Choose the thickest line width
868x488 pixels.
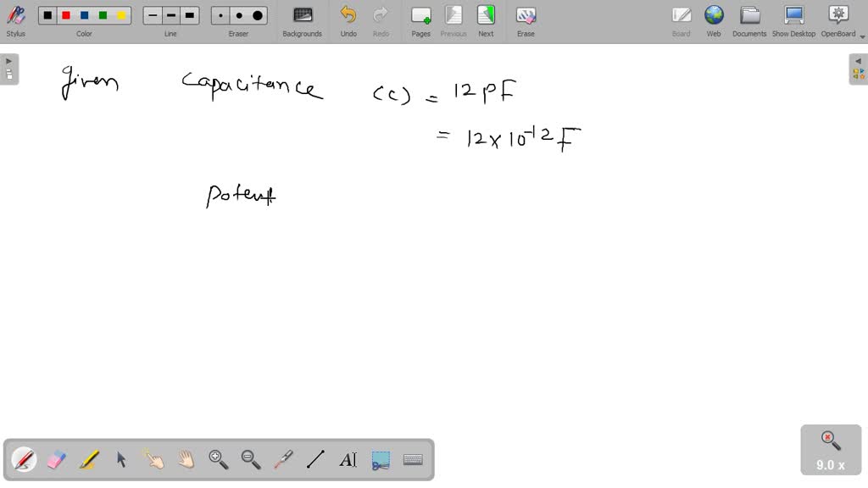[x=190, y=15]
